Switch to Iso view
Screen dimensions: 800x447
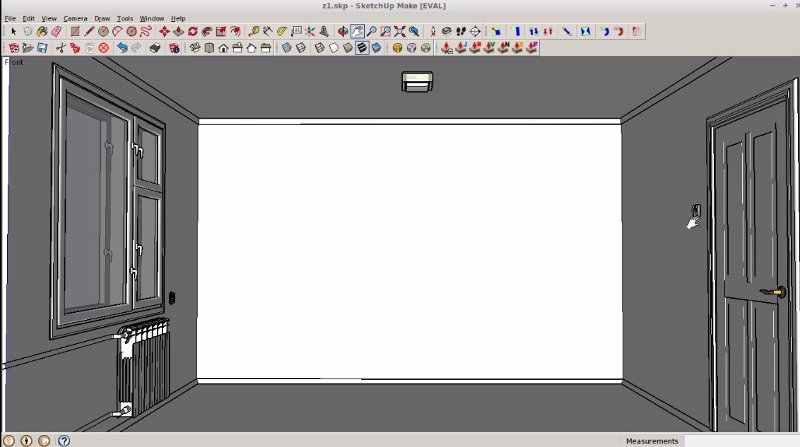[x=195, y=48]
